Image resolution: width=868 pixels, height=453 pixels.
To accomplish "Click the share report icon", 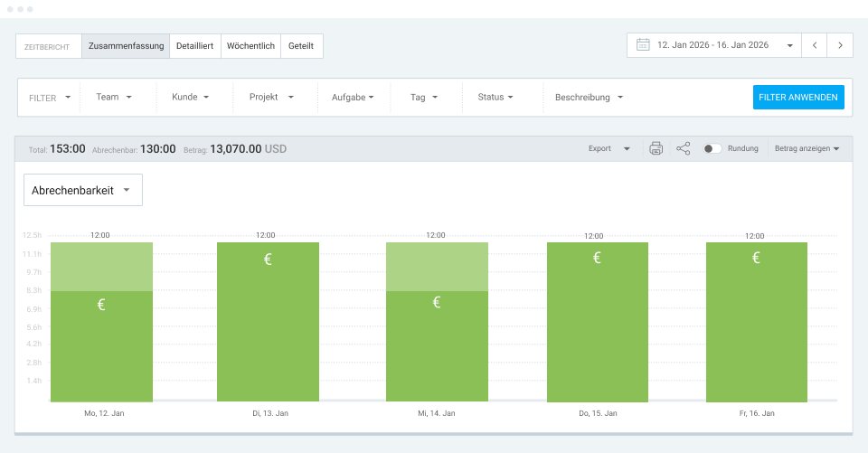I will pyautogui.click(x=683, y=148).
